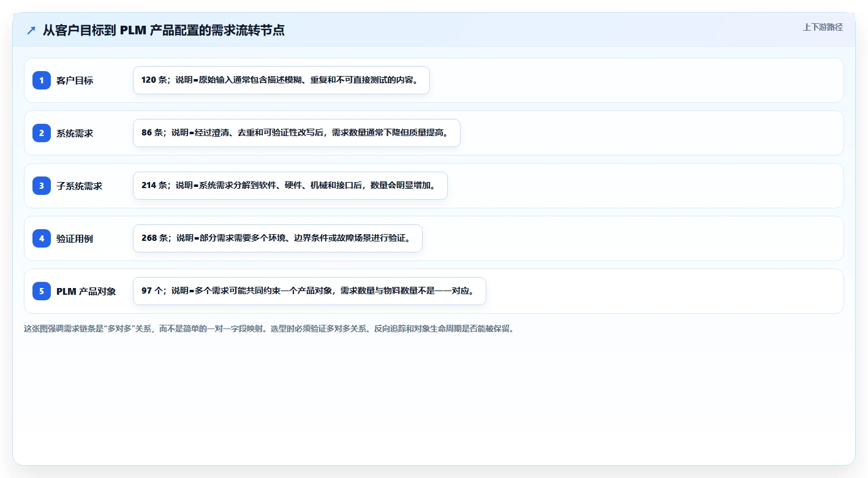Select the 验证用例 node label
The image size is (868, 478).
[75, 238]
